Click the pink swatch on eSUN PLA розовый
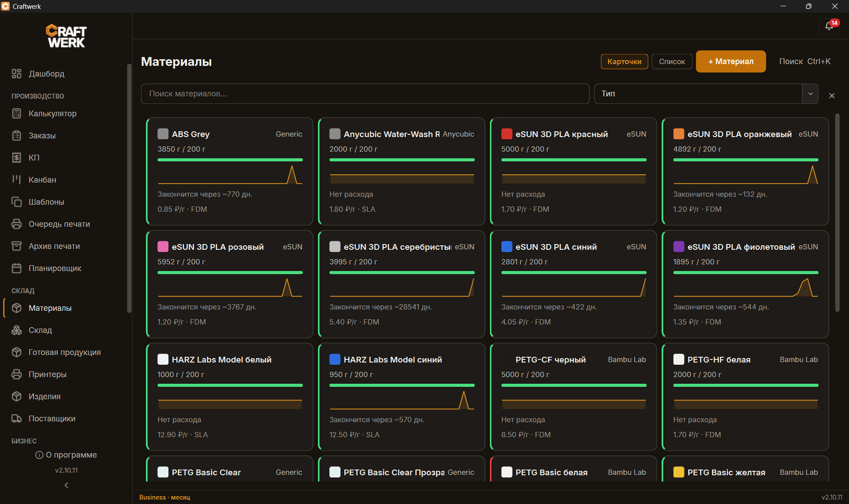The height and width of the screenshot is (504, 849). pos(163,247)
